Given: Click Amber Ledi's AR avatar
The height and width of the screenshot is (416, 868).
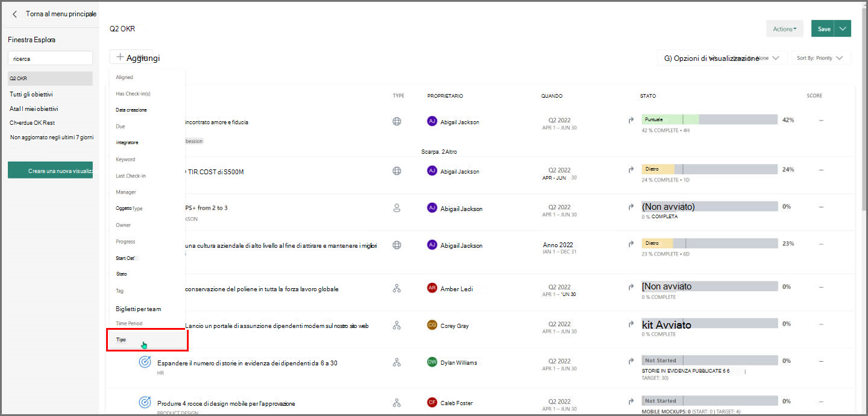Looking at the screenshot, I should click(x=432, y=288).
